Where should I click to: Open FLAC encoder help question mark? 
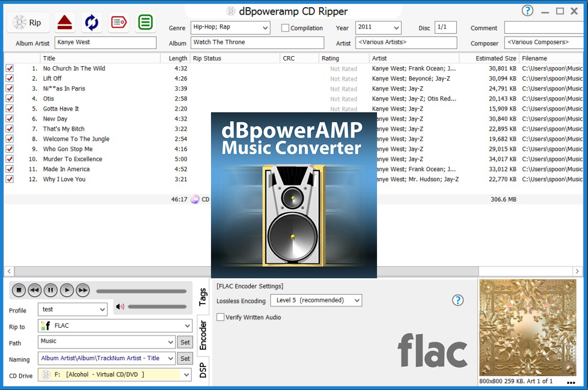point(457,300)
